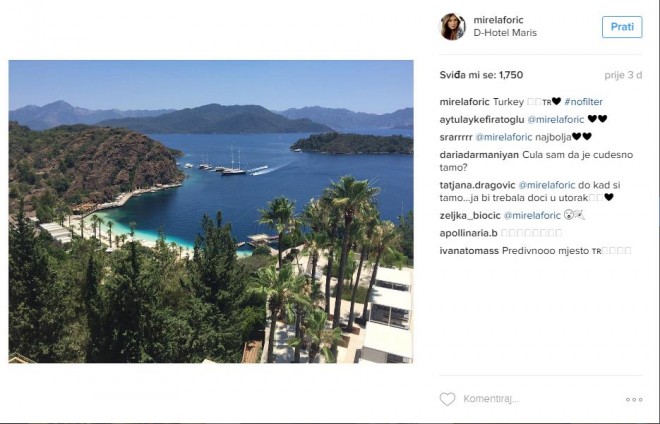Image resolution: width=660 pixels, height=424 pixels.
Task: Click the mirelaforic username in the caption
Action: pyautogui.click(x=465, y=102)
